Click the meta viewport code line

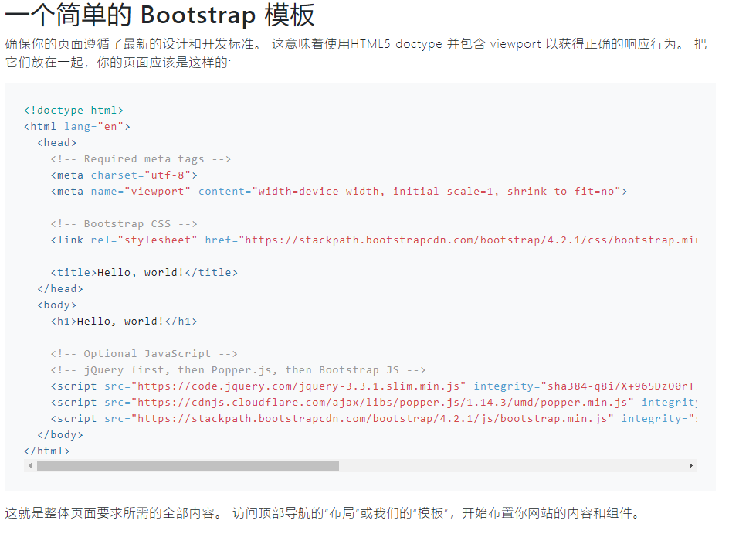(x=339, y=192)
